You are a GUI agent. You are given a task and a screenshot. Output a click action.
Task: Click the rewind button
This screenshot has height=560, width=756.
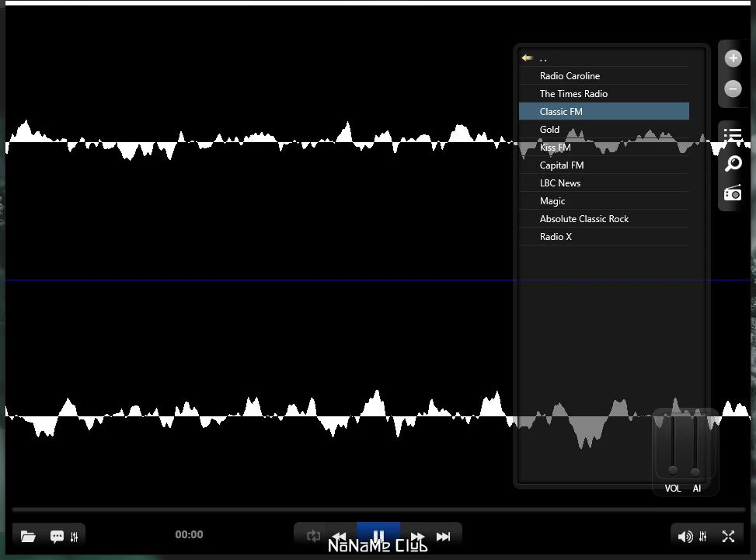point(339,536)
